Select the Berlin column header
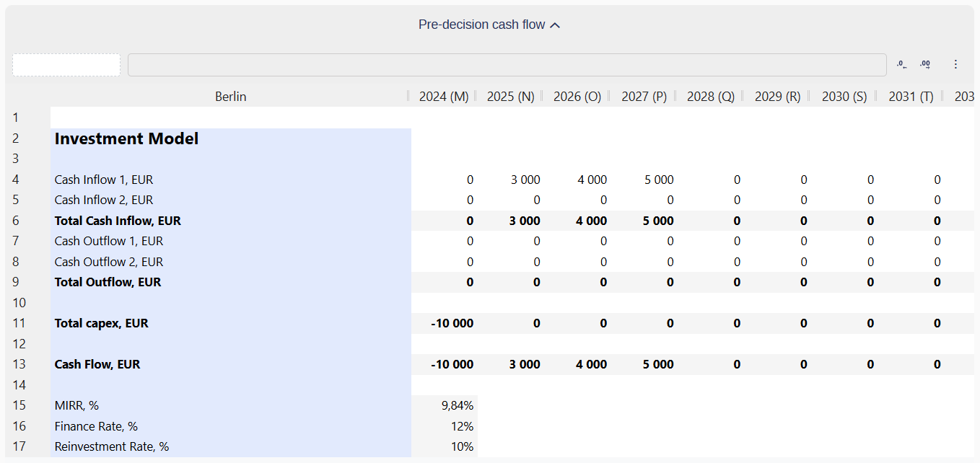 [x=230, y=97]
